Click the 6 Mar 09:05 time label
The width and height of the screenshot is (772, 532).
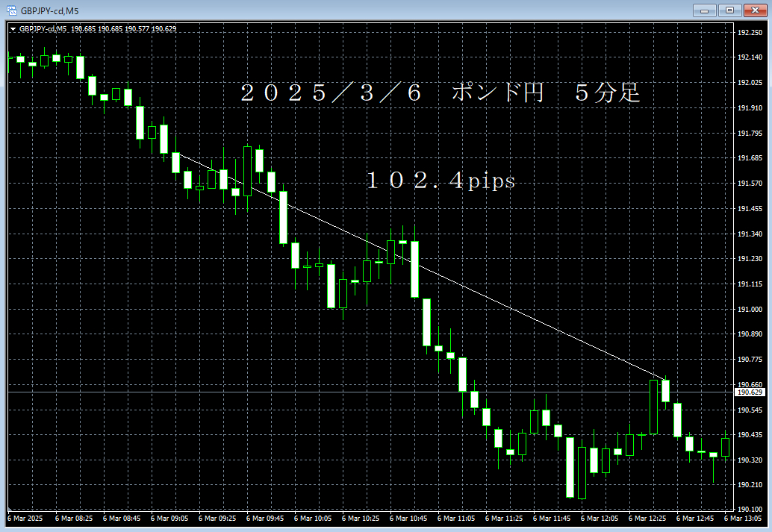pos(169,519)
